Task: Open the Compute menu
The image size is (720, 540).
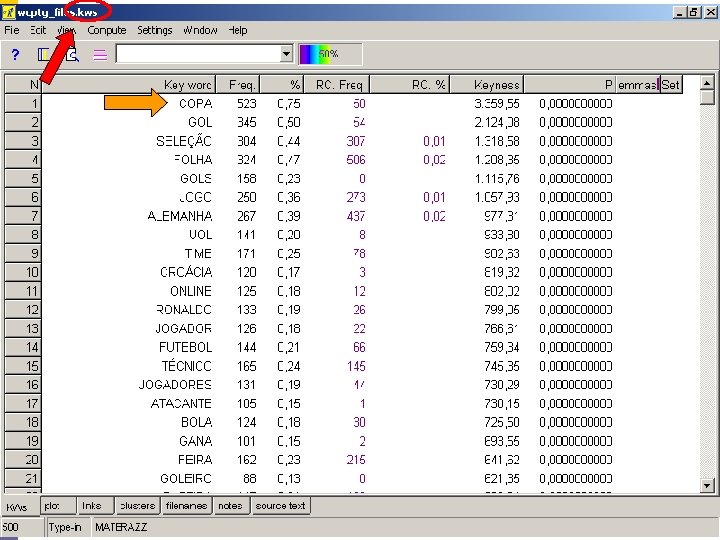Action: tap(107, 30)
